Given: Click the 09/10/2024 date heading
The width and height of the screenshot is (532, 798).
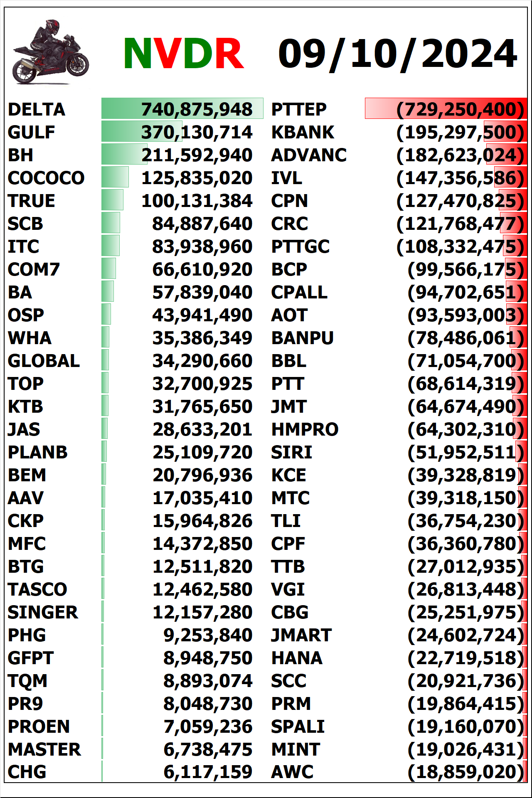Looking at the screenshot, I should click(398, 54).
